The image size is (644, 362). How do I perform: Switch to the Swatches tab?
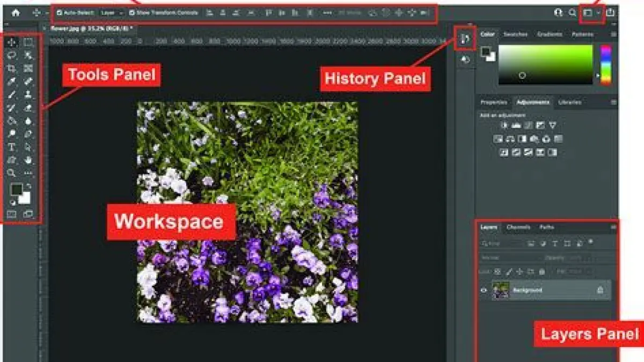click(x=515, y=34)
